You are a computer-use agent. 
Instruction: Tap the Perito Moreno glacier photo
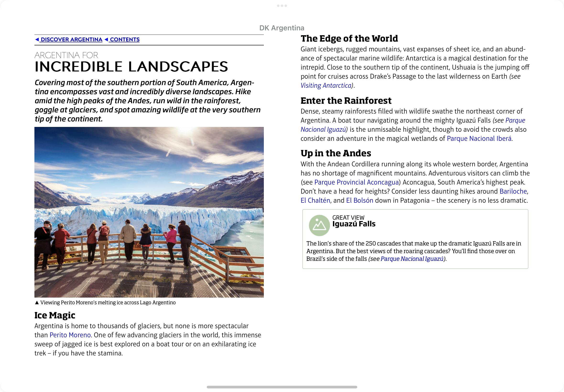coord(149,212)
